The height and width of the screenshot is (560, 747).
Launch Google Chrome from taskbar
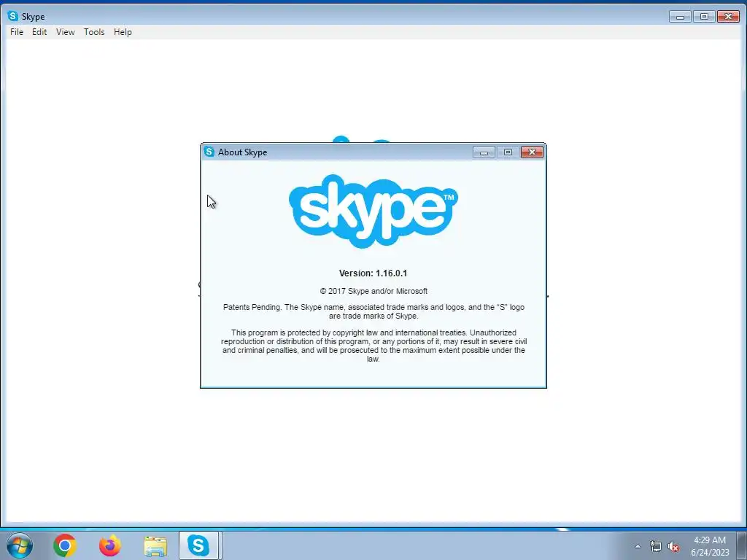point(65,545)
